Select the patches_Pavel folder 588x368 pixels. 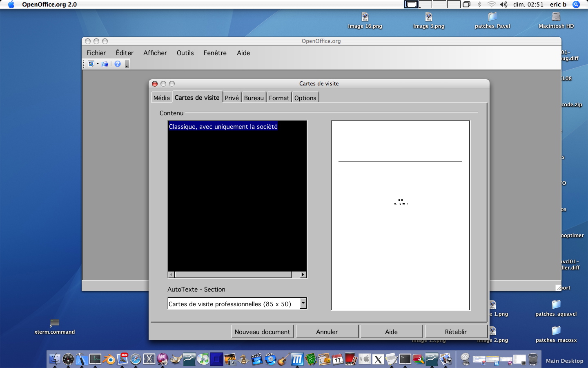click(x=492, y=20)
